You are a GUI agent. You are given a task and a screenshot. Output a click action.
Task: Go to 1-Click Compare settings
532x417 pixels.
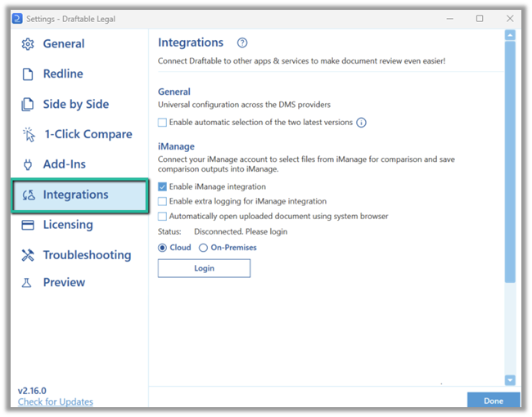(x=88, y=134)
